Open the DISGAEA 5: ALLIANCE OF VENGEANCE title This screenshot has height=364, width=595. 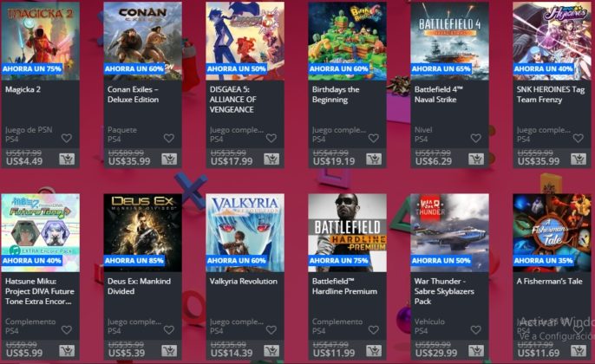pyautogui.click(x=233, y=100)
